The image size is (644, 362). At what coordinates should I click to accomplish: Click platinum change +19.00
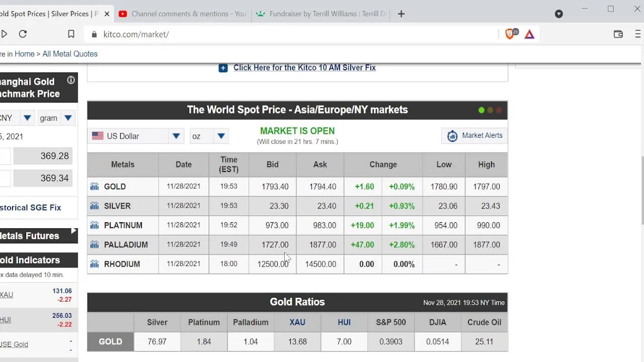(362, 225)
